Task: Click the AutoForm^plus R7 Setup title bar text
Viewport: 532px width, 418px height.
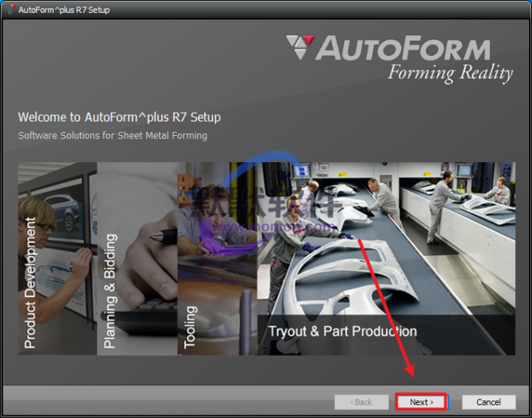Action: [64, 10]
